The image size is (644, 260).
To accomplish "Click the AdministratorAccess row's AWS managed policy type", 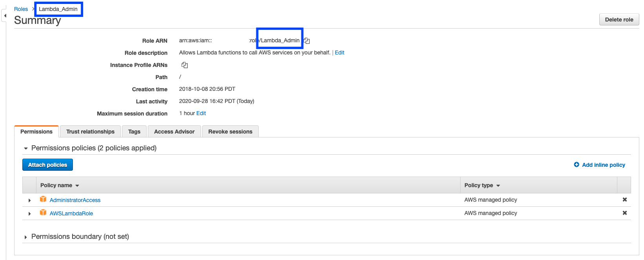I will click(x=491, y=200).
